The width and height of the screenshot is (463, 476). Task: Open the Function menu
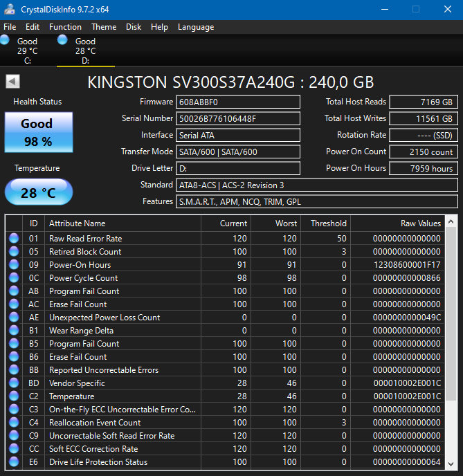click(x=65, y=27)
